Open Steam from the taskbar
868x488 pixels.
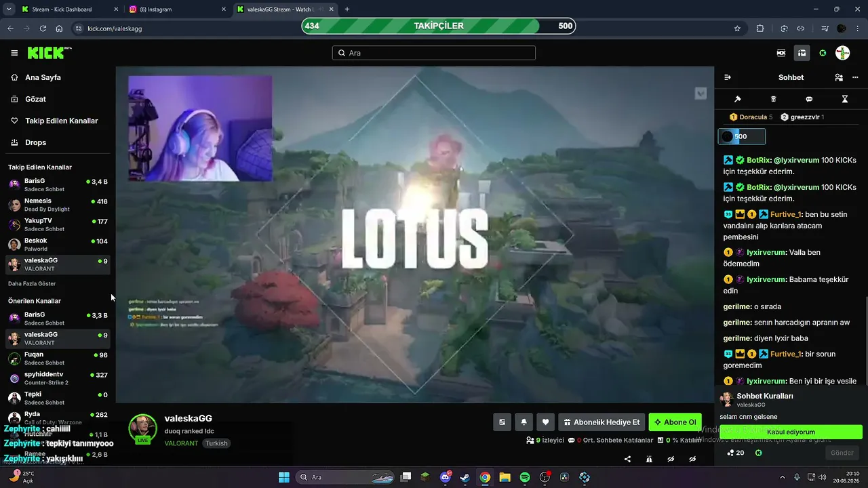pos(465,477)
